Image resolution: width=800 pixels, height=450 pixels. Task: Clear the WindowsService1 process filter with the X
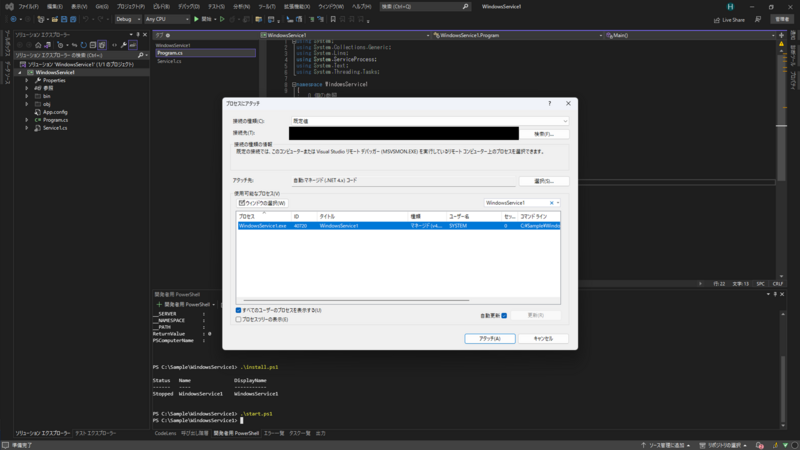pos(551,203)
